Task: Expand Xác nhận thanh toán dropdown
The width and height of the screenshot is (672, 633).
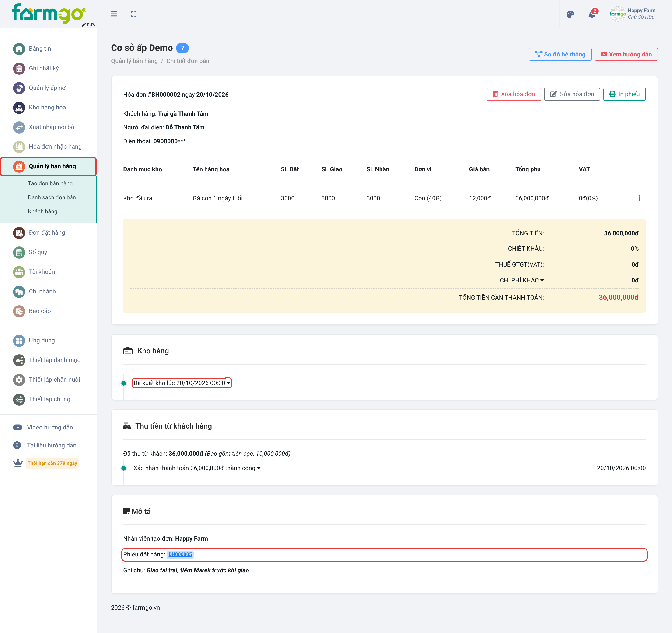Action: 197,468
